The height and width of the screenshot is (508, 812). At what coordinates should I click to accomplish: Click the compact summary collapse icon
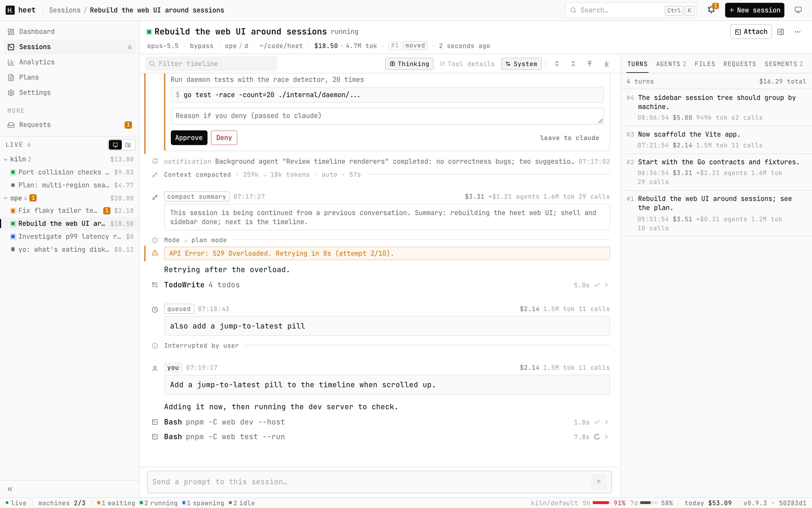click(155, 197)
